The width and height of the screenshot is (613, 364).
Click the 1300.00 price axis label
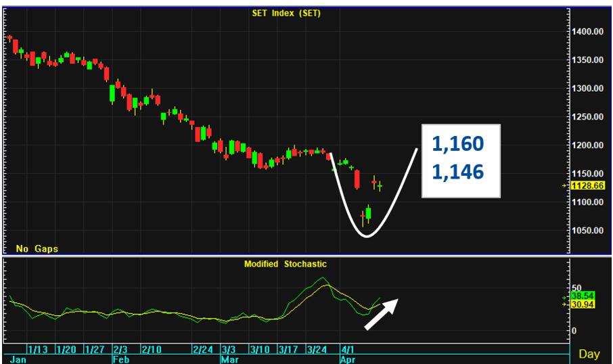point(587,89)
